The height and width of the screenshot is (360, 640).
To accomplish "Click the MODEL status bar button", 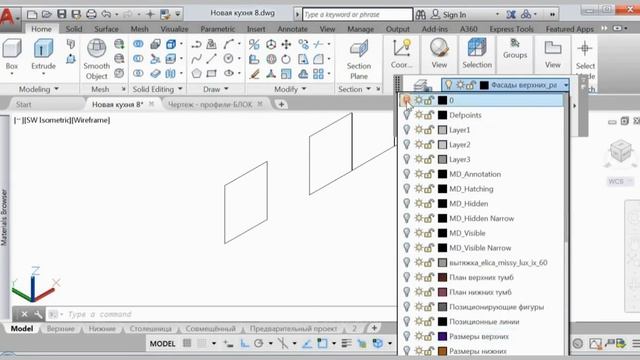I will [162, 344].
